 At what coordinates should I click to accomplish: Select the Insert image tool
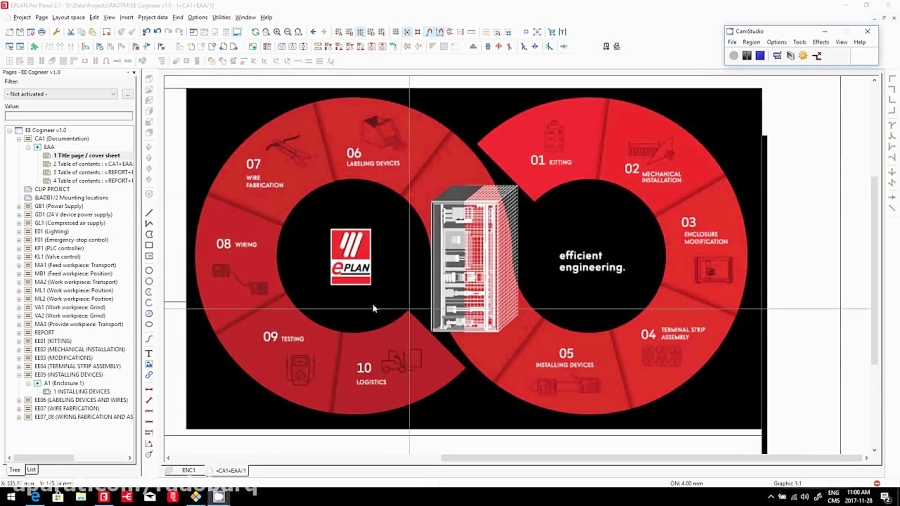click(x=149, y=364)
